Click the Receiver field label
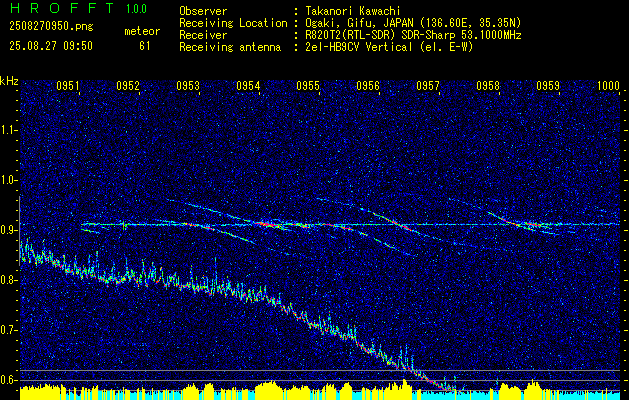Image resolution: width=629 pixels, height=400 pixels. [x=203, y=35]
